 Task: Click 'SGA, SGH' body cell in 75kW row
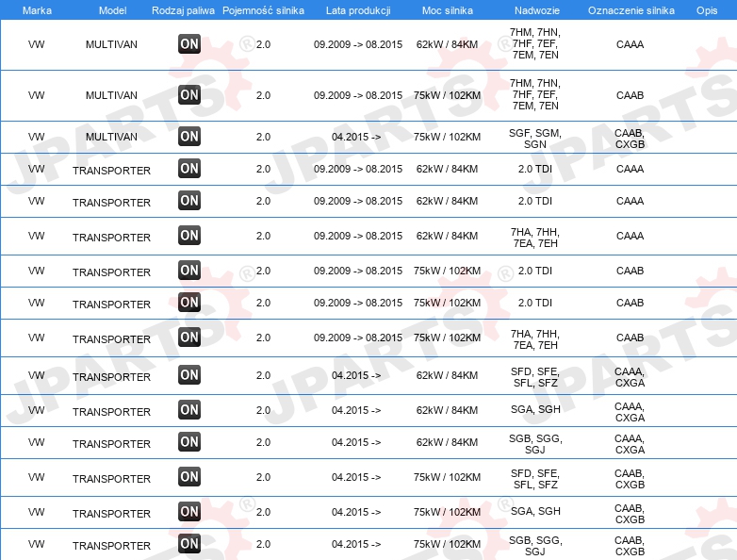tap(535, 511)
